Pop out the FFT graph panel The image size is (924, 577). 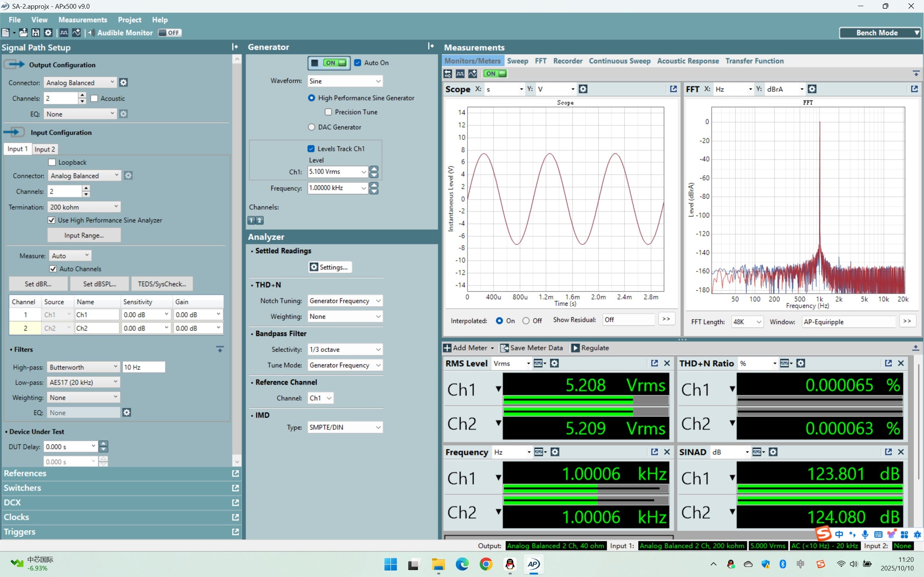coord(914,89)
